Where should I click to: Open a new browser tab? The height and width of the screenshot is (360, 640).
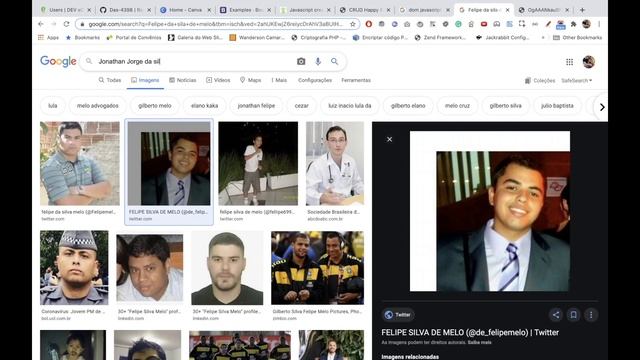pos(582,10)
